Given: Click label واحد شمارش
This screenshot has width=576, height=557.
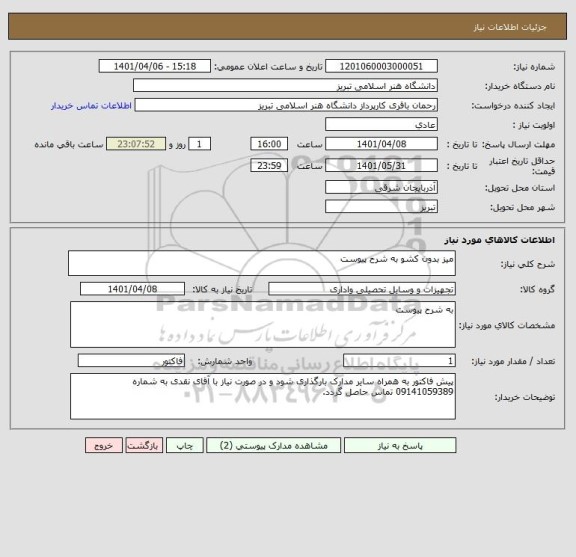Looking at the screenshot, I should coord(225,362).
